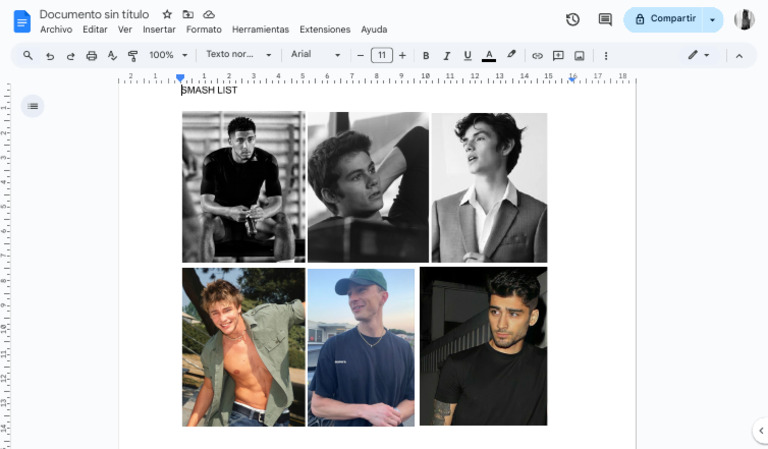Viewport: 768px width, 449px height.
Task: Open the comments panel icon
Action: point(605,20)
